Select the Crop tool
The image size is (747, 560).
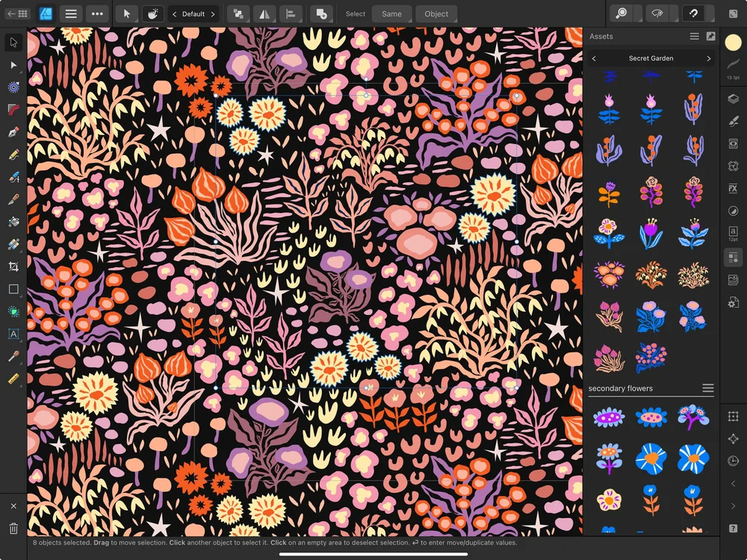(12, 267)
